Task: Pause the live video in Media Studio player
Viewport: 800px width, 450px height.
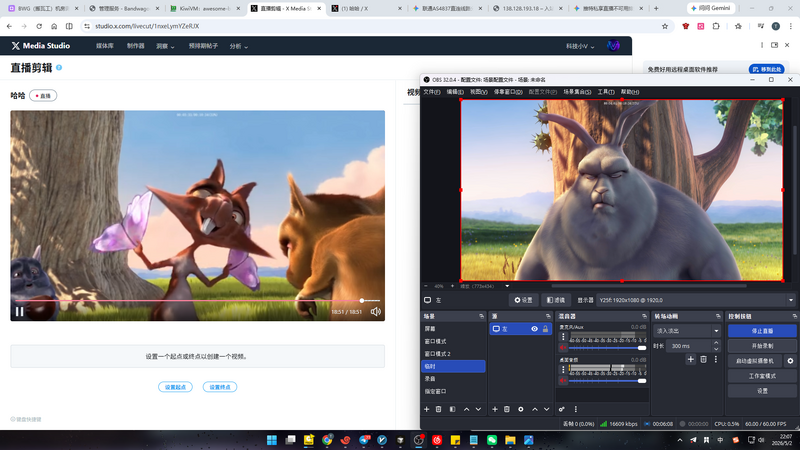Action: point(19,311)
